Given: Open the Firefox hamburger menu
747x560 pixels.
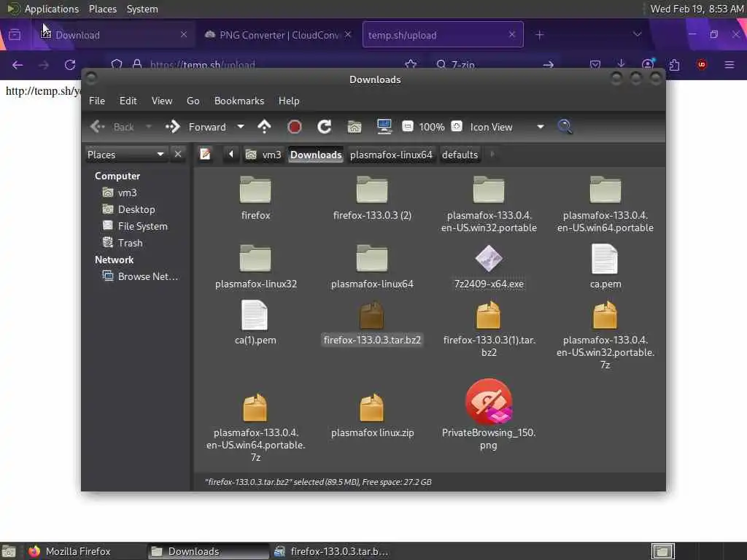Looking at the screenshot, I should [729, 64].
